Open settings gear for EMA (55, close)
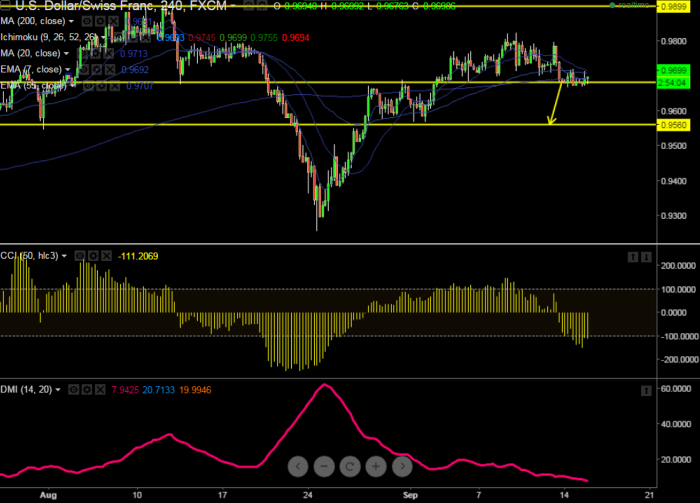Screen dimensions: 700x503 (x=101, y=86)
